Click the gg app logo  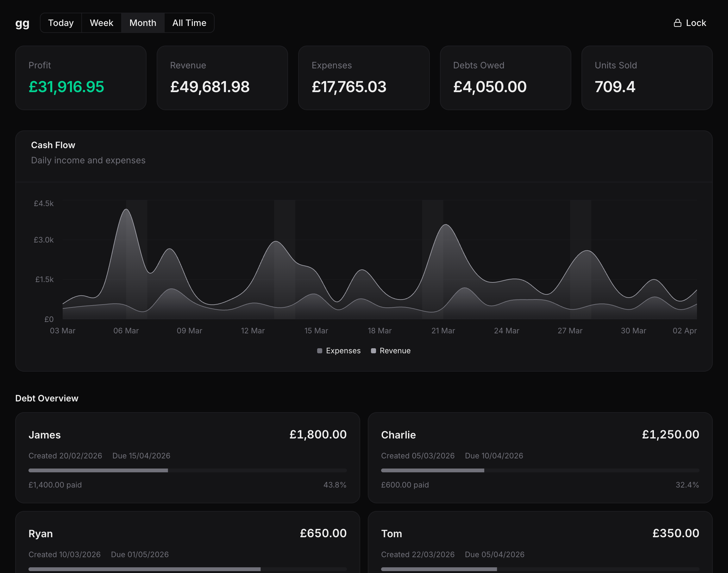tap(22, 23)
